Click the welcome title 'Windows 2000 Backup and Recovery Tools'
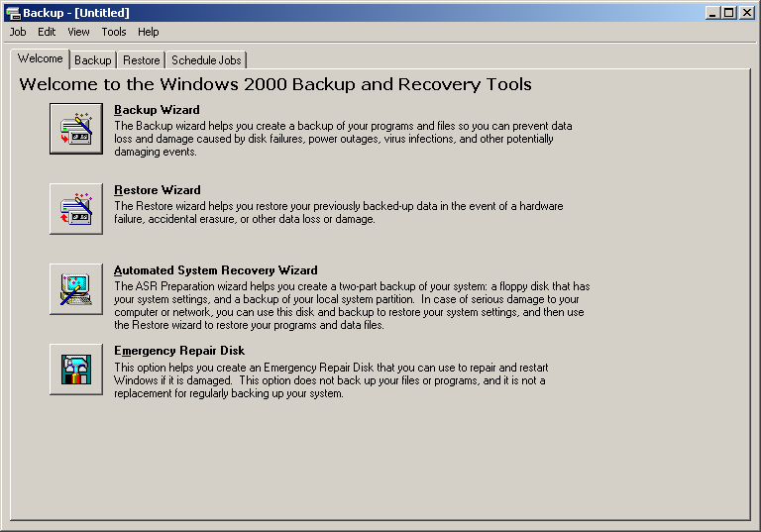 (346, 84)
